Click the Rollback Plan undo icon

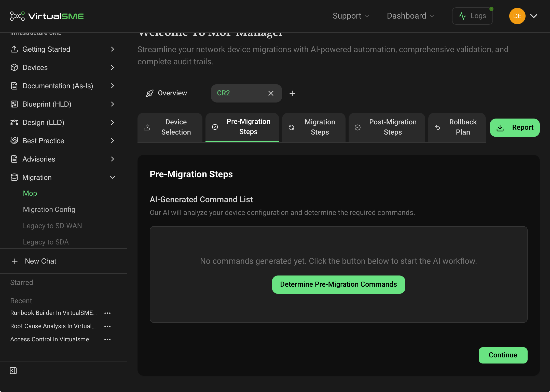[437, 127]
